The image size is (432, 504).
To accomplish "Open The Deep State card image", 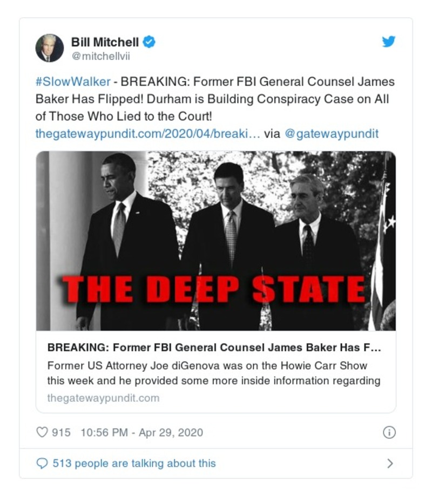I will click(x=216, y=241).
